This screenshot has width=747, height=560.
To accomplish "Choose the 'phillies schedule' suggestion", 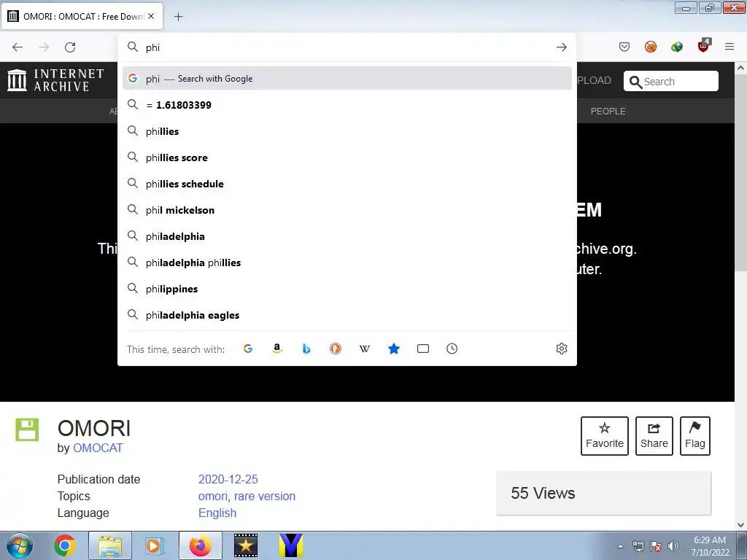I will (347, 183).
